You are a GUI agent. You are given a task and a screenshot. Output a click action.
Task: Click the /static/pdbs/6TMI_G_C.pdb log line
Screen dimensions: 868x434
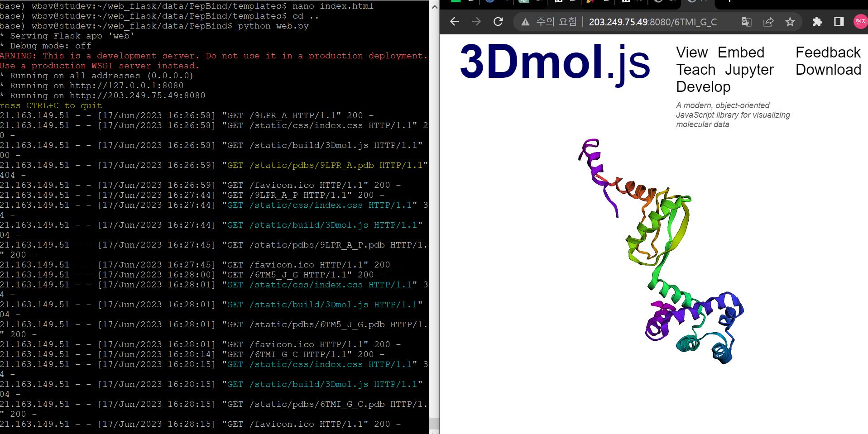click(x=214, y=404)
